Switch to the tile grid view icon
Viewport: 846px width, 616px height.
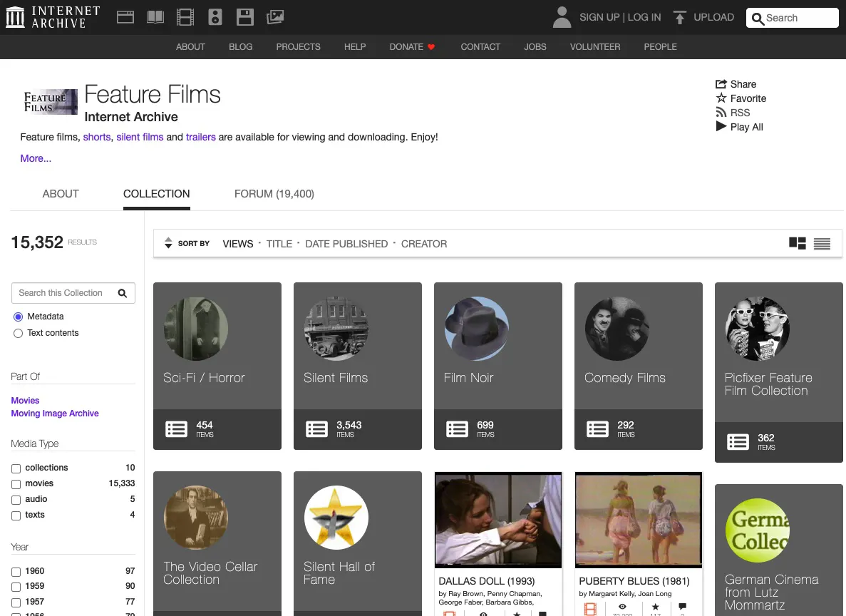(x=798, y=244)
